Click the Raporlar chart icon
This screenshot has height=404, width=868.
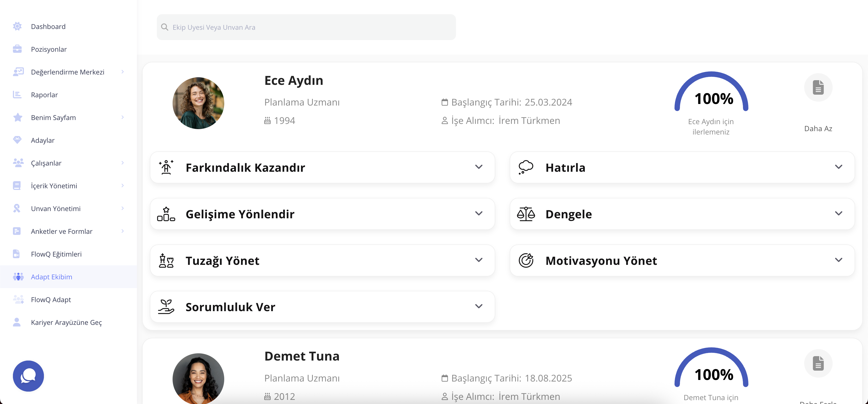coord(17,95)
